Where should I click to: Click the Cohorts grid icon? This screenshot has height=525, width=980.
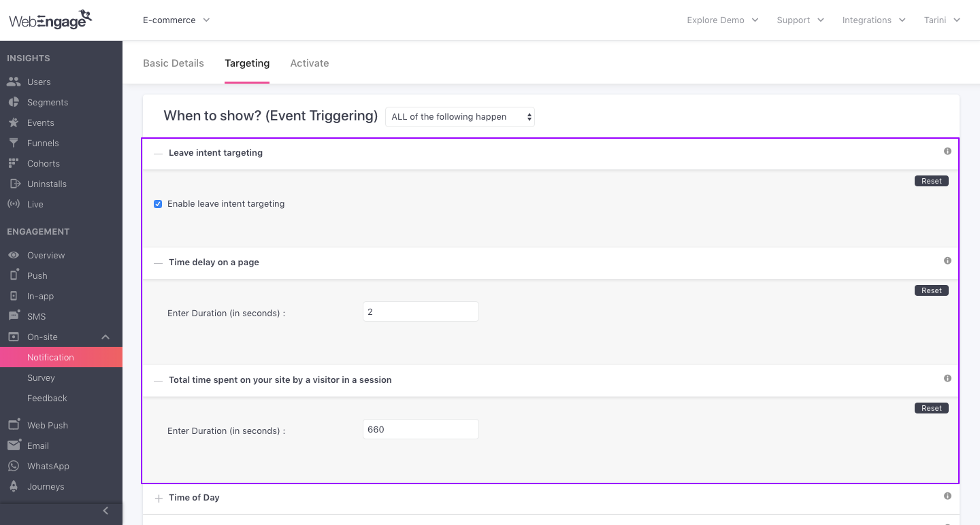14,163
